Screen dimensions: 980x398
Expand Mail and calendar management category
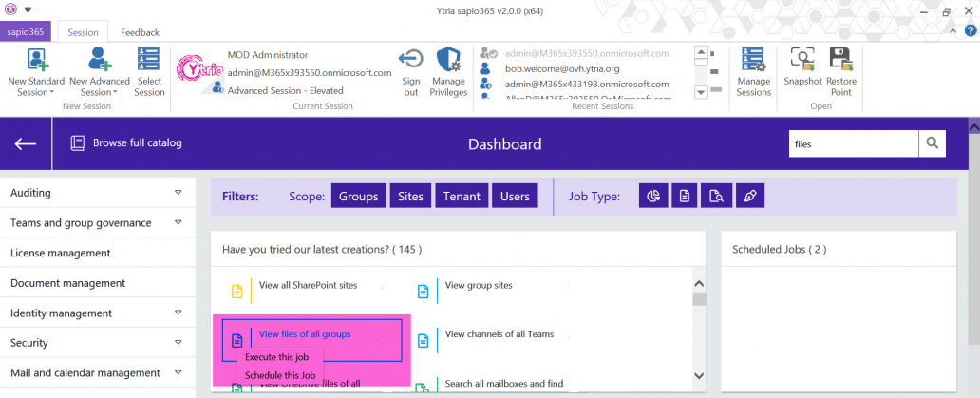point(179,372)
